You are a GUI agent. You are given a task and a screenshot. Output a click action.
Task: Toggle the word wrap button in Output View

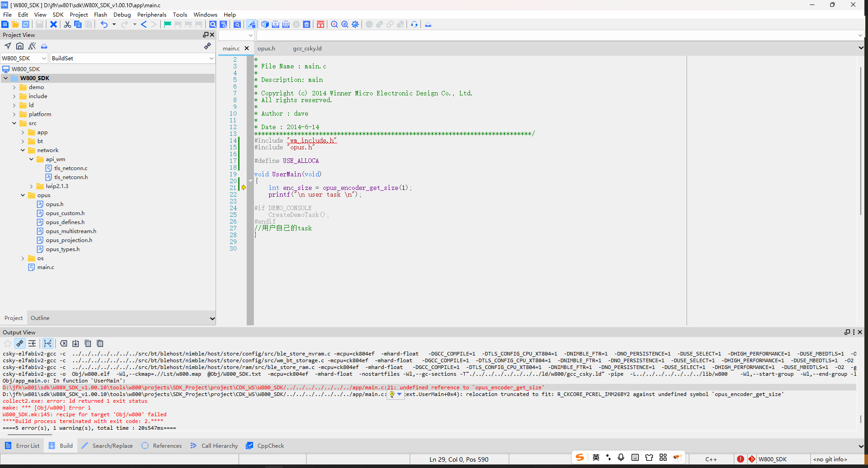tap(32, 343)
